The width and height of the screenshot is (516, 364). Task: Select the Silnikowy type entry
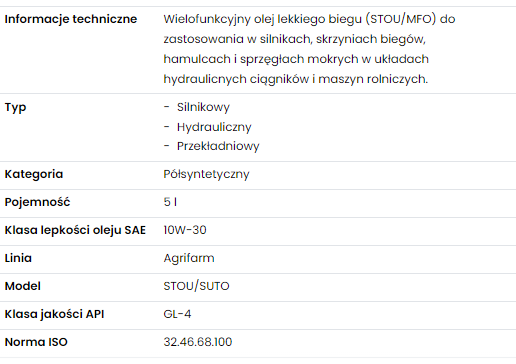(x=203, y=107)
